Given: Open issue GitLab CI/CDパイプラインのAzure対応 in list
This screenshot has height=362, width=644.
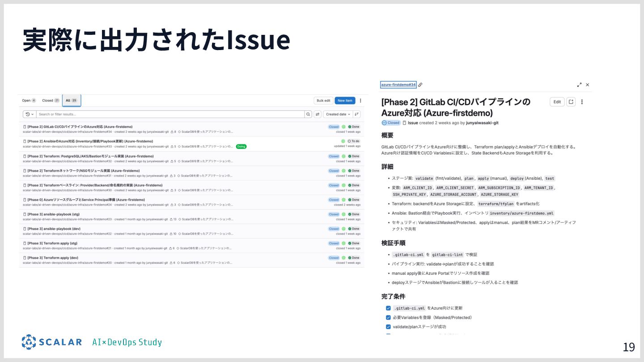Looking at the screenshot, I should [80, 126].
